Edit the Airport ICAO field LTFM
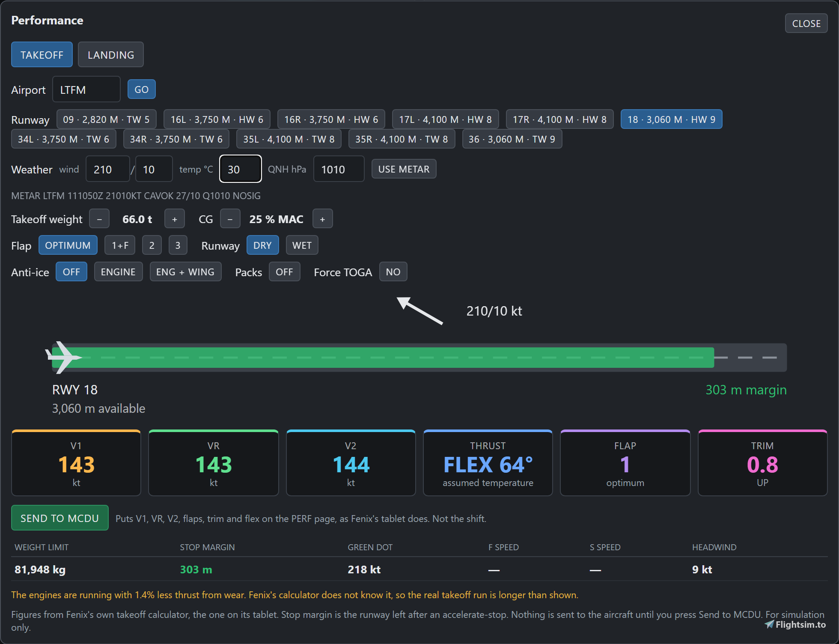 click(86, 89)
